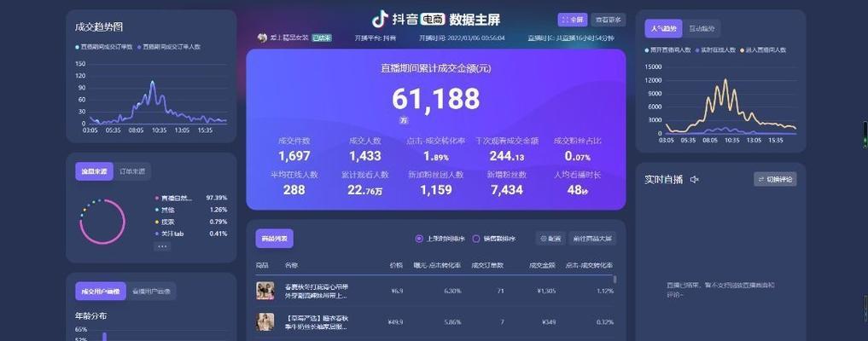Click the 年龄分布 heading

(90, 315)
